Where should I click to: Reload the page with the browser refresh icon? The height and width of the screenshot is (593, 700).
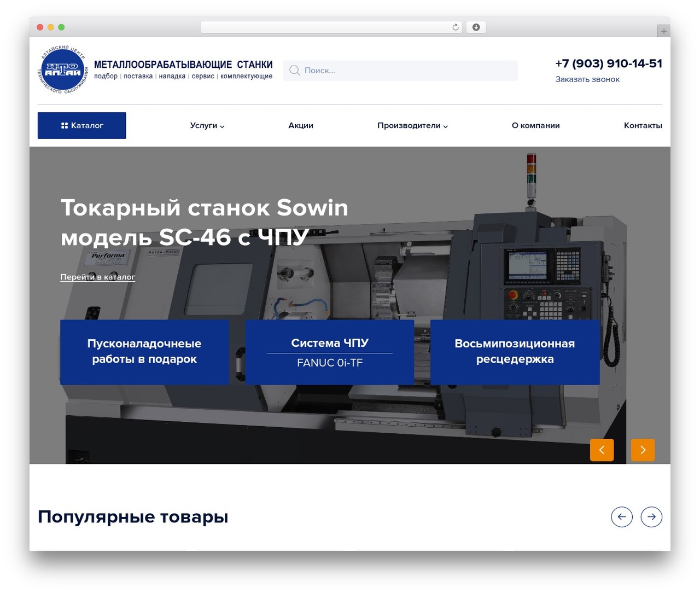456,27
